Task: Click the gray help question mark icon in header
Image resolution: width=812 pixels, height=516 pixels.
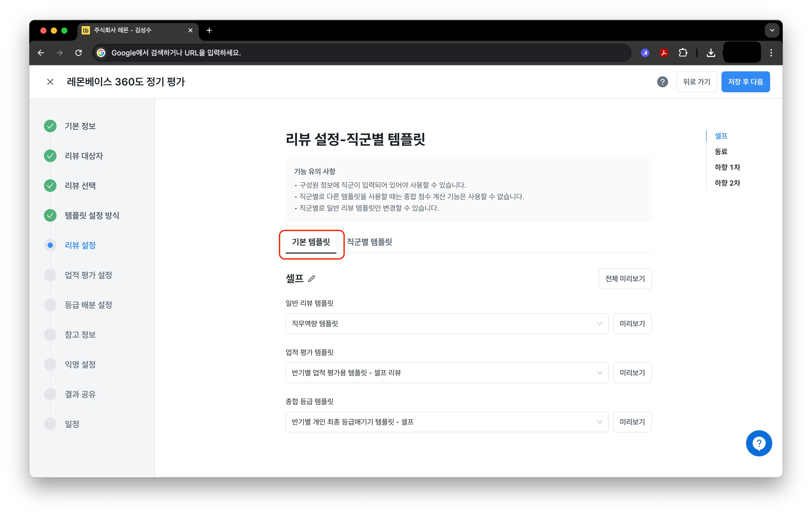Action: coord(662,82)
